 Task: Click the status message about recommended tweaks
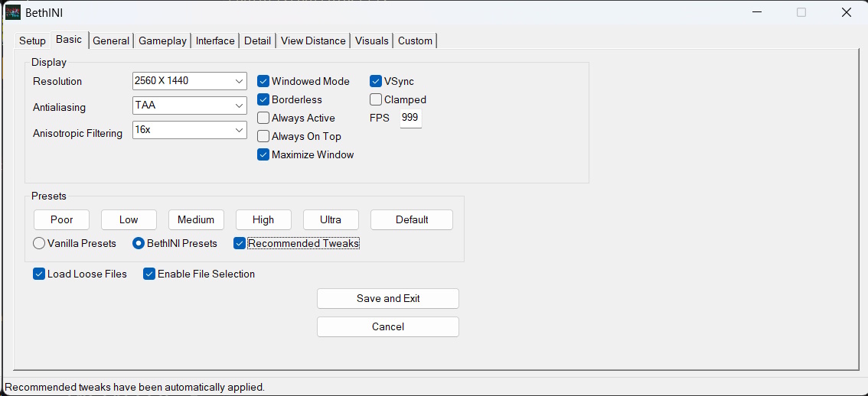[x=135, y=387]
